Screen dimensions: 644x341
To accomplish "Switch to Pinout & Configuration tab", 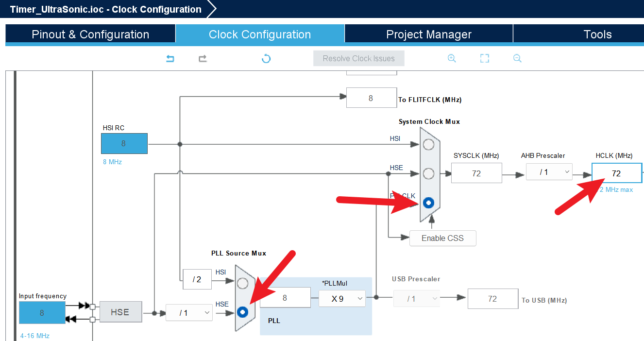I will tap(90, 34).
